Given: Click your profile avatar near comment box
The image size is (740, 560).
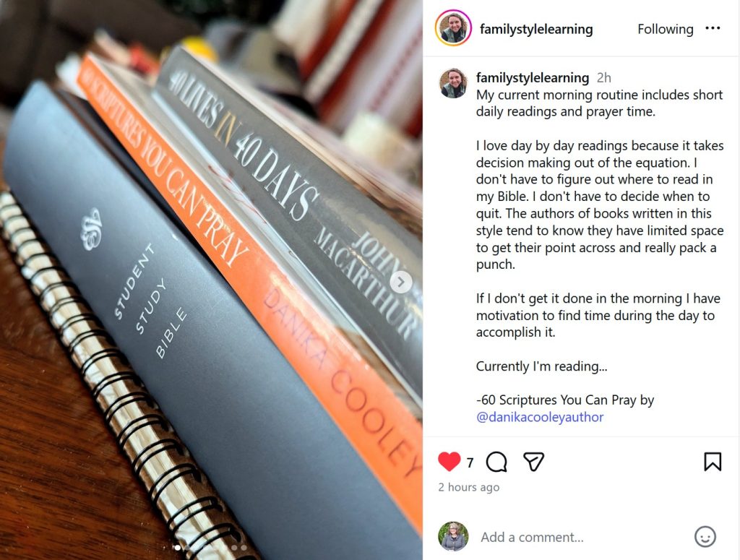Looking at the screenshot, I should pyautogui.click(x=453, y=536).
